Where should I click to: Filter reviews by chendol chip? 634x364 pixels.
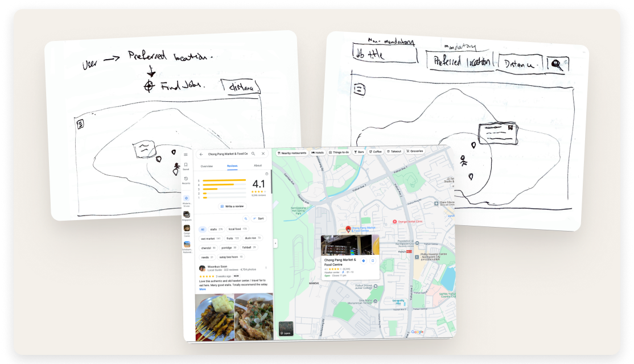coord(208,248)
